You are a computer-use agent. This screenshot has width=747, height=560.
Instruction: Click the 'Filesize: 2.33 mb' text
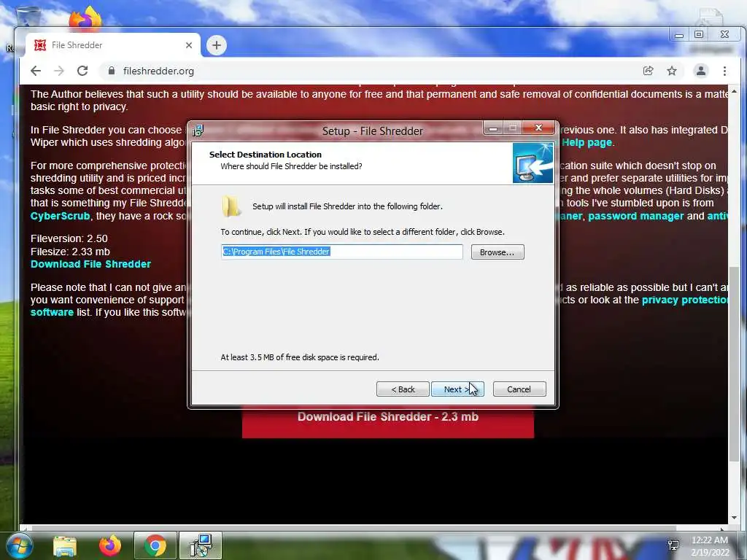click(x=70, y=252)
